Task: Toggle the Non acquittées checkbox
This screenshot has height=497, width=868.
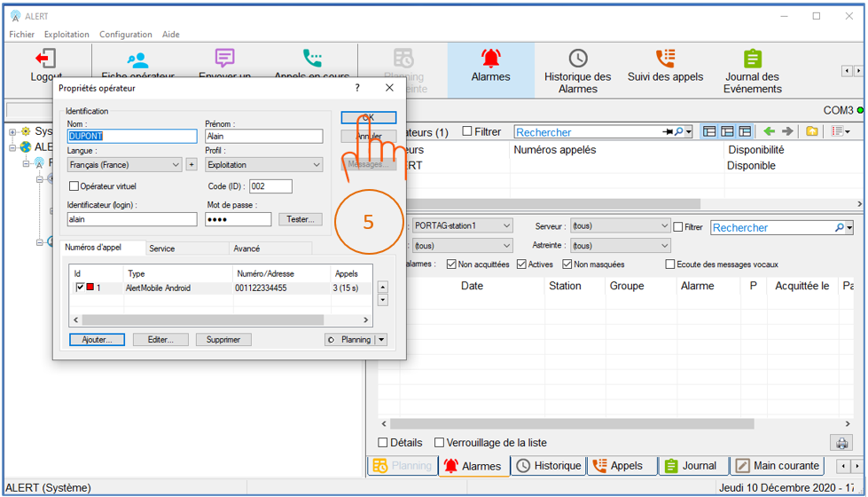Action: pos(452,264)
